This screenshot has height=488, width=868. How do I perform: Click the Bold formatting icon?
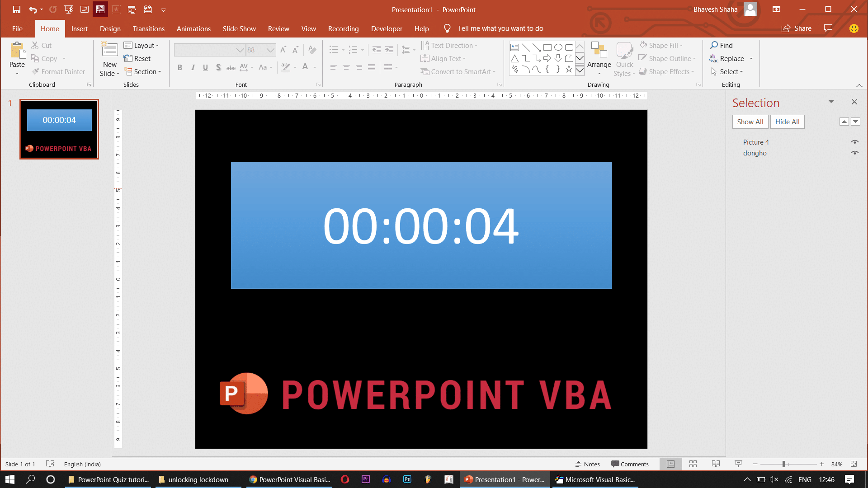pyautogui.click(x=180, y=67)
